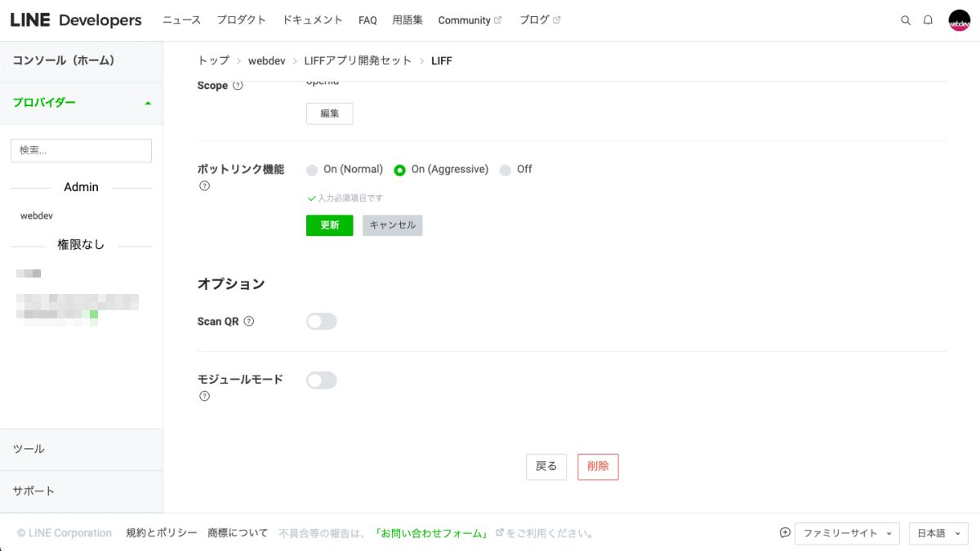
Task: Toggle the Scan QR switch
Action: 322,322
